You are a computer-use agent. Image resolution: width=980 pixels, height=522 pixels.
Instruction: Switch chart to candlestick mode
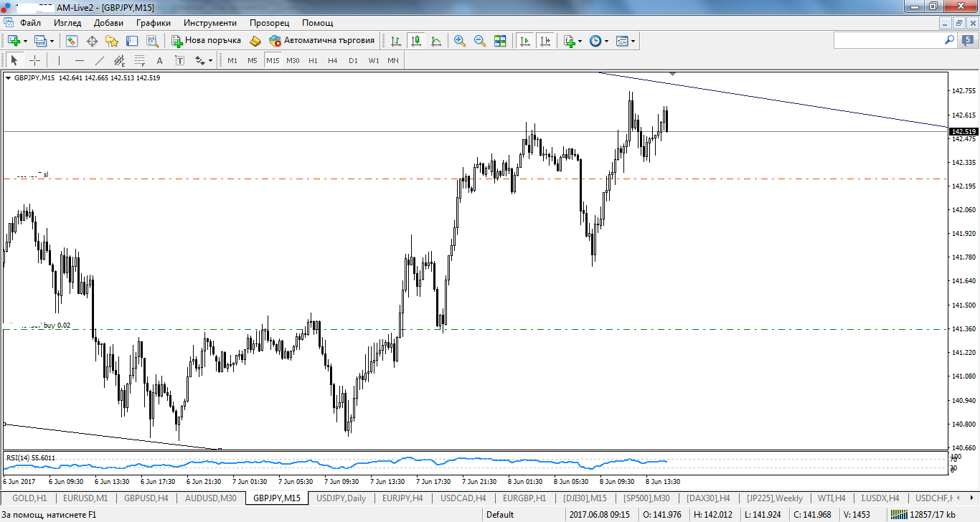tap(415, 41)
